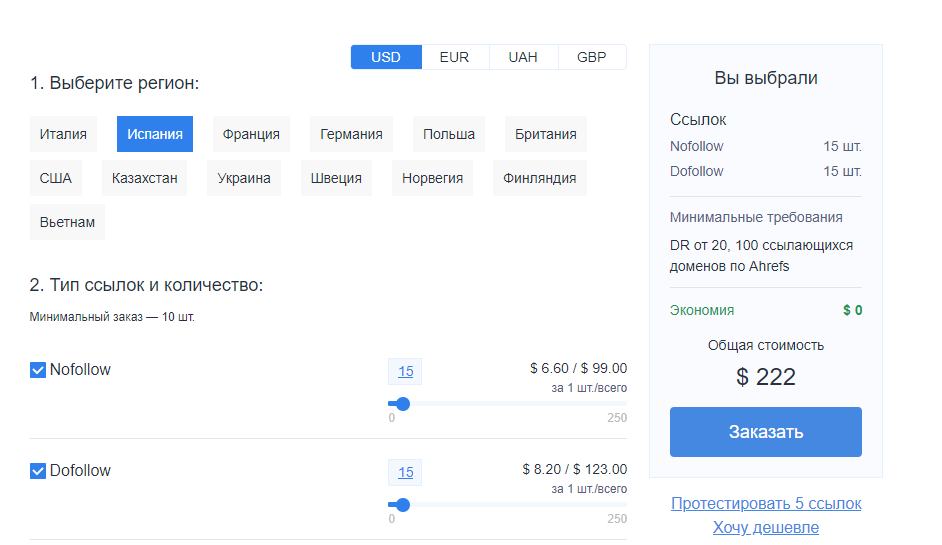Click the Заказать order button

tap(765, 432)
